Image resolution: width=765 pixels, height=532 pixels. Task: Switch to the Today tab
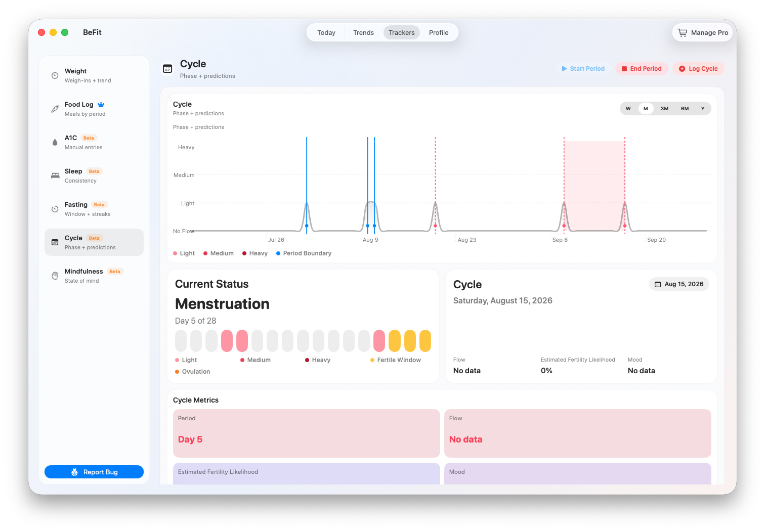pos(326,32)
